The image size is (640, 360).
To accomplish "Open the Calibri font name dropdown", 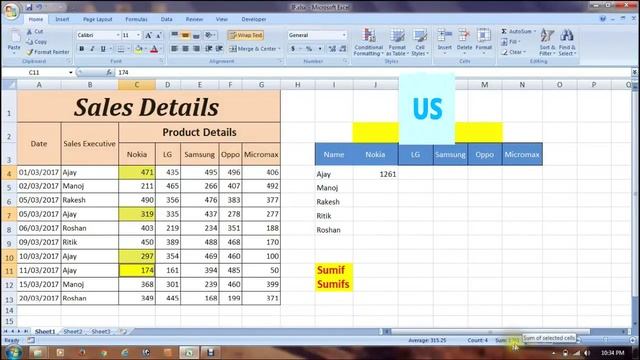I will click(118, 36).
